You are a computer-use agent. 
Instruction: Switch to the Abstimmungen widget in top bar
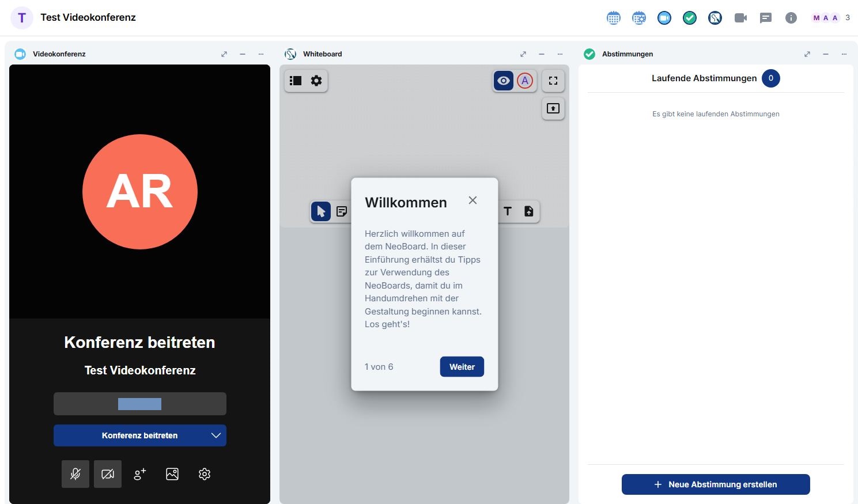point(690,18)
